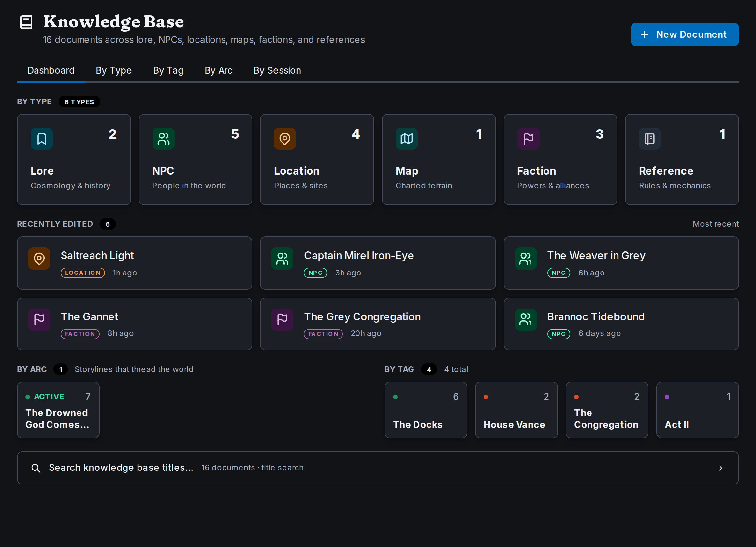Open The Congregation tag card

tap(607, 410)
